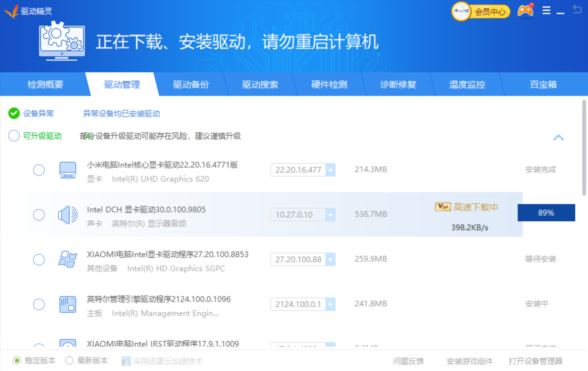Open version dropdown 27.20.100.88
This screenshot has height=371, width=588.
point(303,259)
